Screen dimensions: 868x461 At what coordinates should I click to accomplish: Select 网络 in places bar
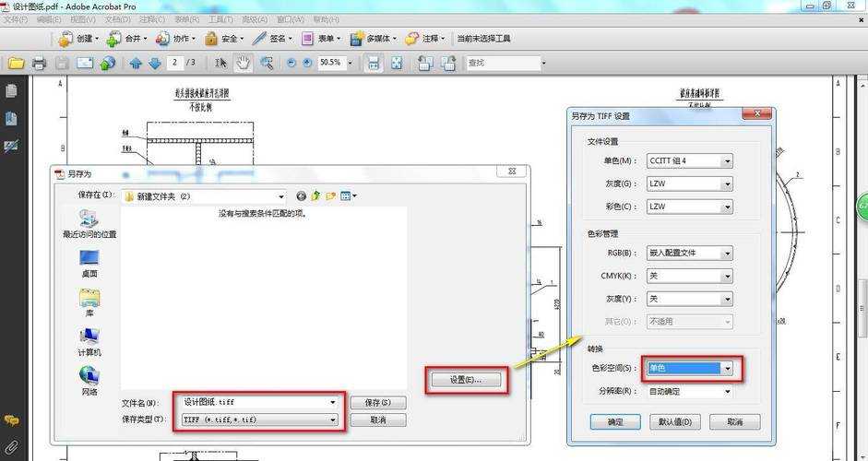point(89,382)
